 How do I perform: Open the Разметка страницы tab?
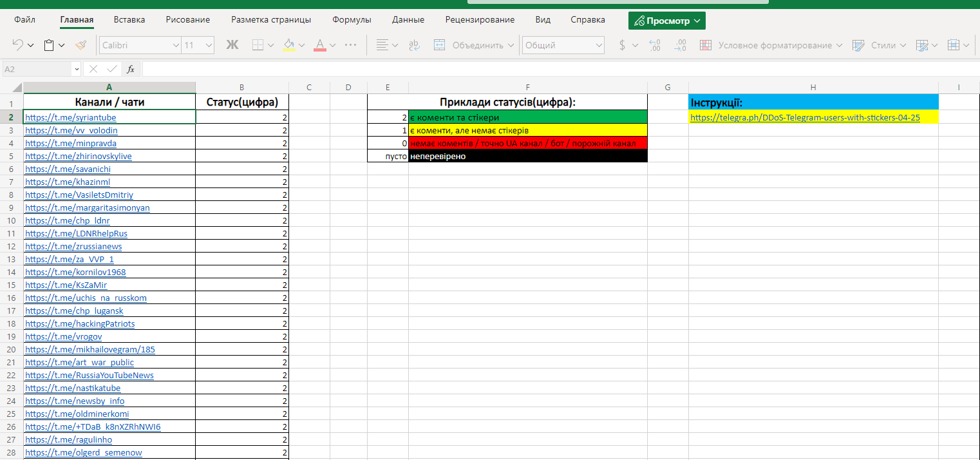[271, 20]
